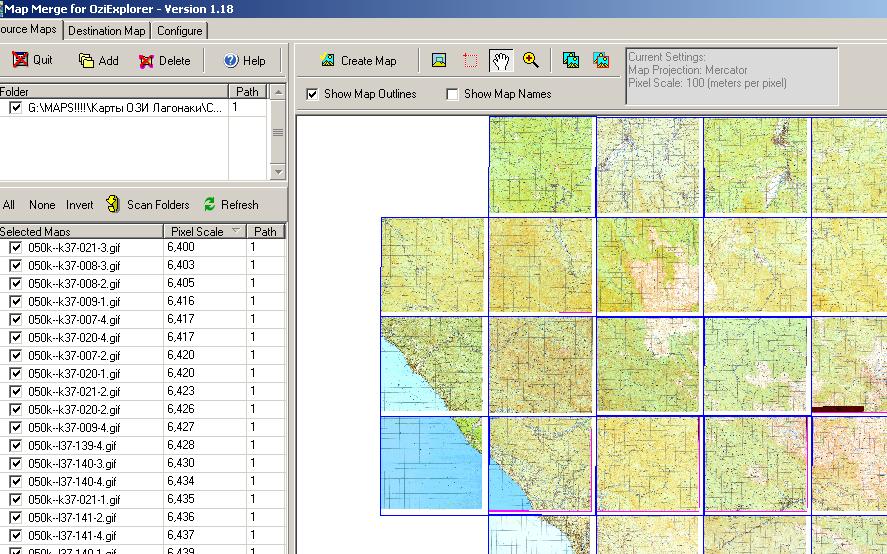Click the Create Map button

pyautogui.click(x=358, y=61)
